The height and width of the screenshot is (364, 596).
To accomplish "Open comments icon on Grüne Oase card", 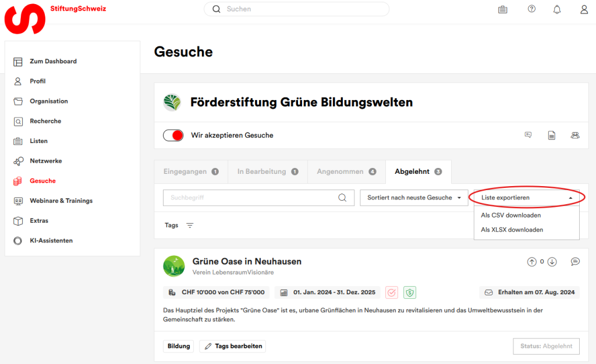I will [x=575, y=262].
